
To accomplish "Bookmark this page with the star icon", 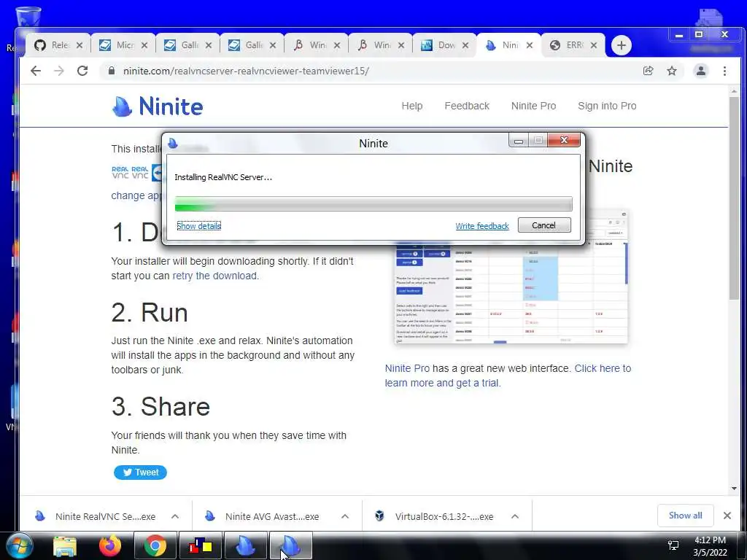I will click(x=672, y=71).
